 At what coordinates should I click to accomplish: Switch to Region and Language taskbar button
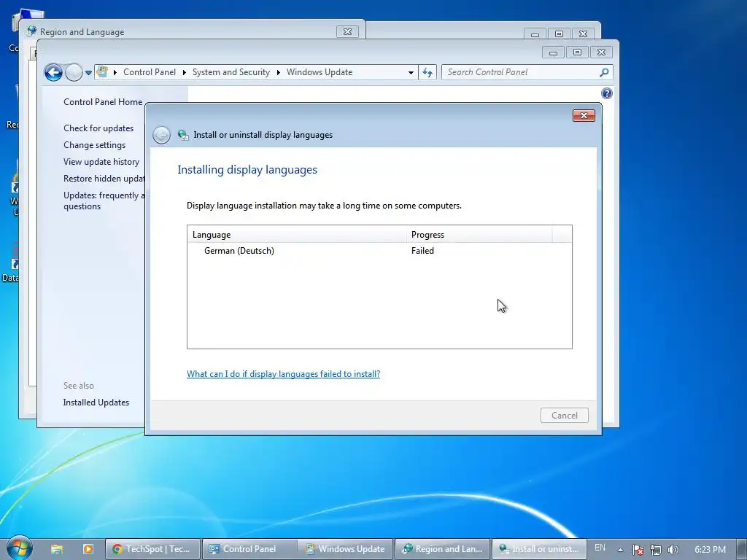[442, 549]
